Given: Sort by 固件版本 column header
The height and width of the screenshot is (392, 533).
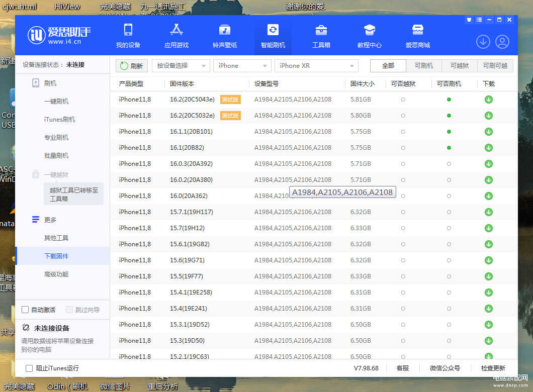Looking at the screenshot, I should tap(182, 83).
